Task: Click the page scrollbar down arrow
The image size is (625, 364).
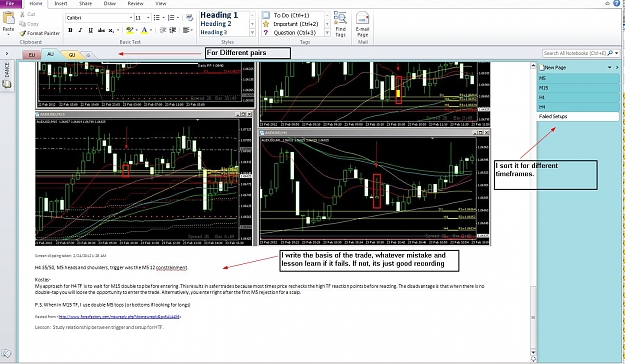Action: pos(533,352)
